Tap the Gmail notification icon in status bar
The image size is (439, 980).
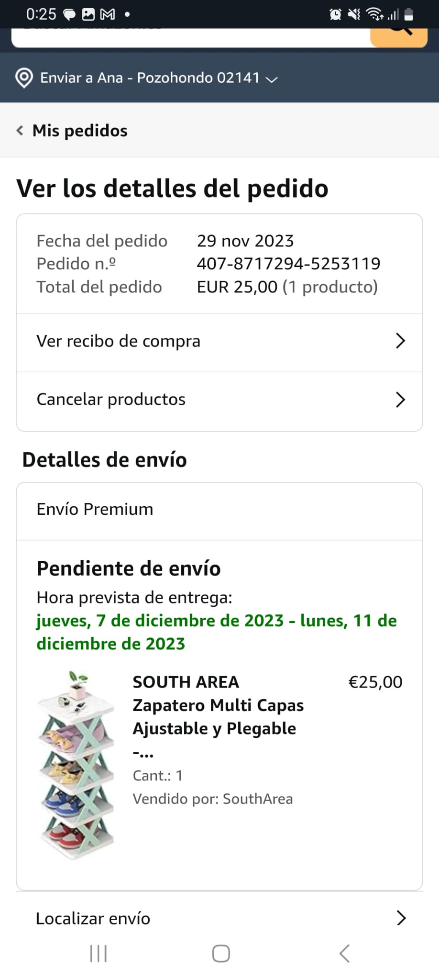pos(108,15)
